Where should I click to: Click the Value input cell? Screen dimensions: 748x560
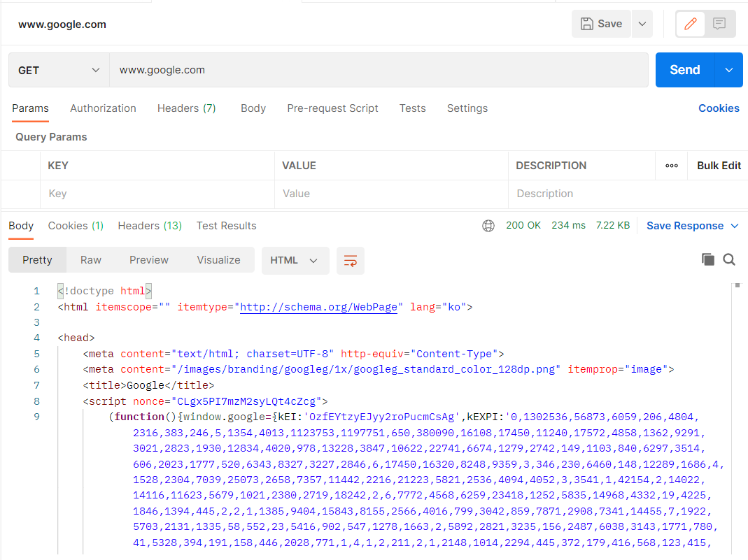click(391, 194)
